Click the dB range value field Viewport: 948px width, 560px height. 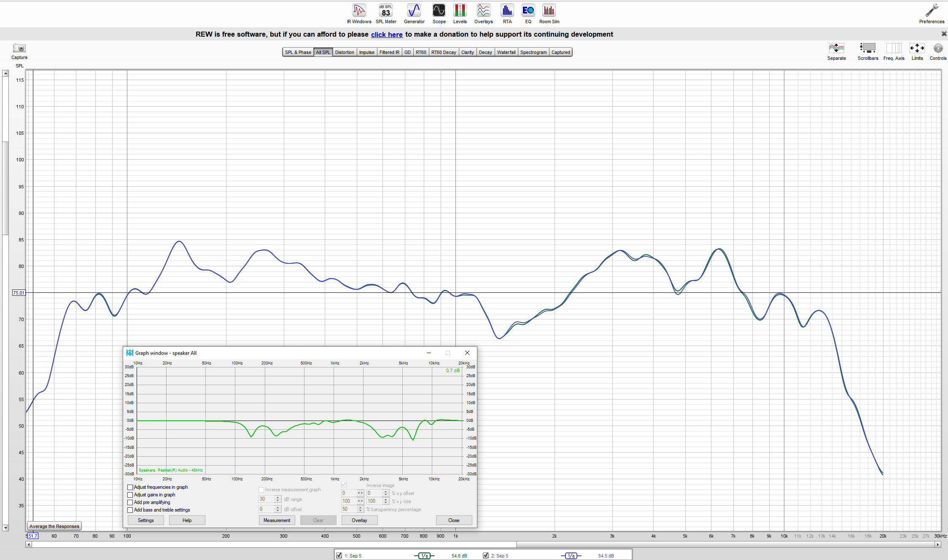pyautogui.click(x=267, y=499)
